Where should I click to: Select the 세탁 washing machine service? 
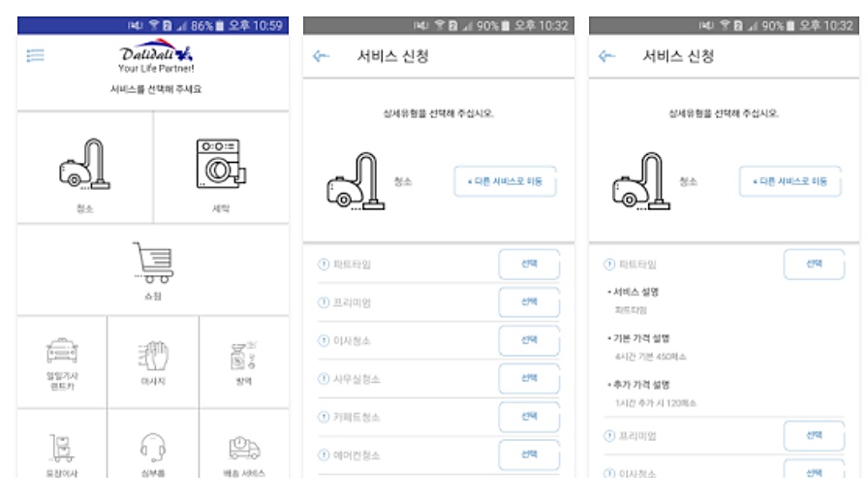221,166
